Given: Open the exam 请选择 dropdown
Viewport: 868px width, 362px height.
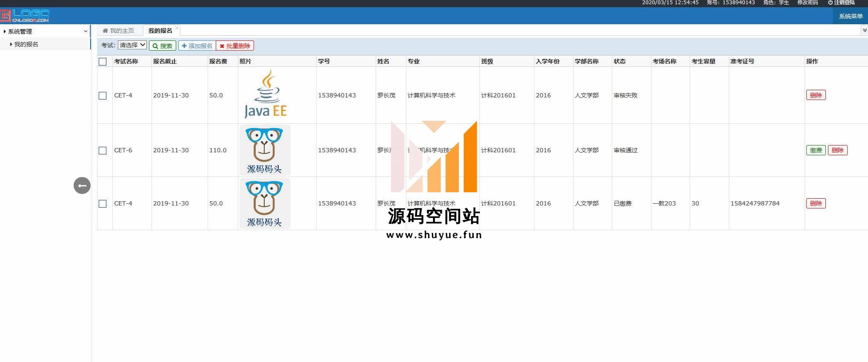Looking at the screenshot, I should tap(132, 45).
